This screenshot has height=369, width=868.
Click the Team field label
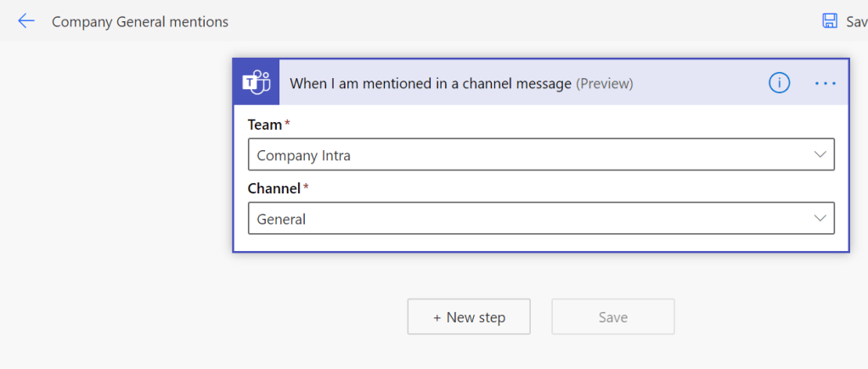coord(264,125)
